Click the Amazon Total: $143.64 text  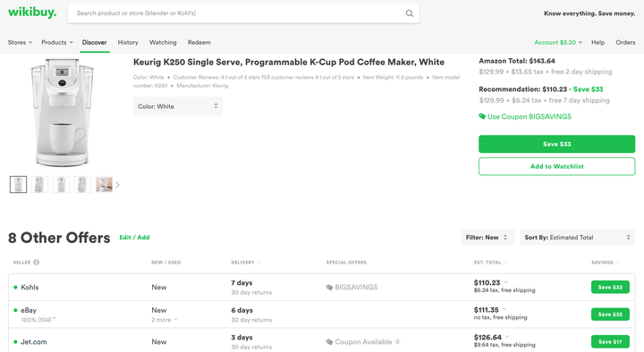coord(517,61)
